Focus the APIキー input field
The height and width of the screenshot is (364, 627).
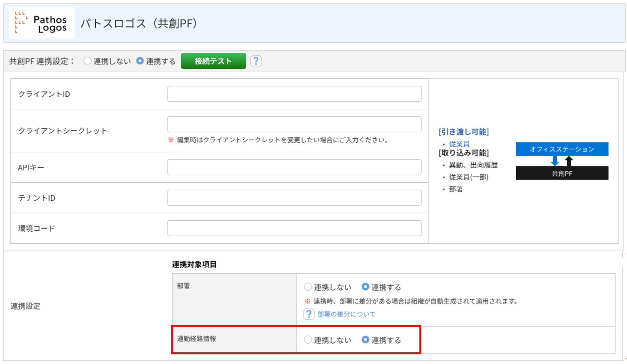(x=294, y=167)
